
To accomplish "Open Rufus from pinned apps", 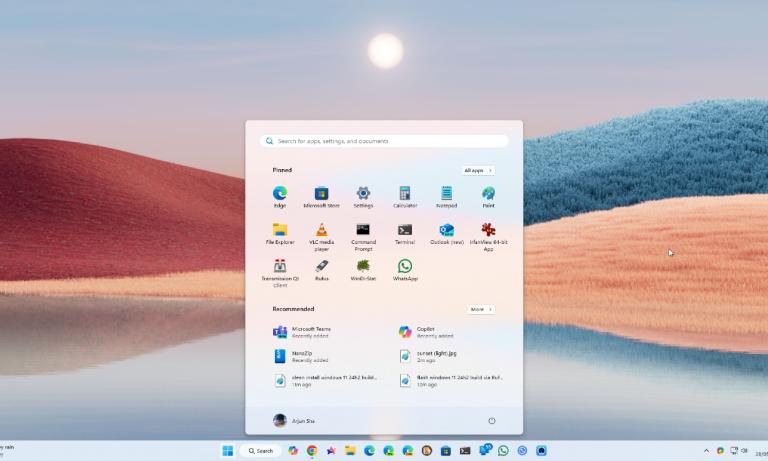I will click(x=322, y=267).
